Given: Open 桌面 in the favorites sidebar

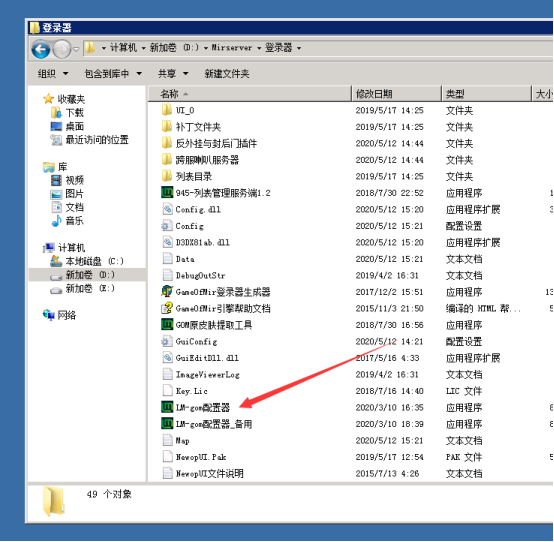Looking at the screenshot, I should pyautogui.click(x=67, y=126).
